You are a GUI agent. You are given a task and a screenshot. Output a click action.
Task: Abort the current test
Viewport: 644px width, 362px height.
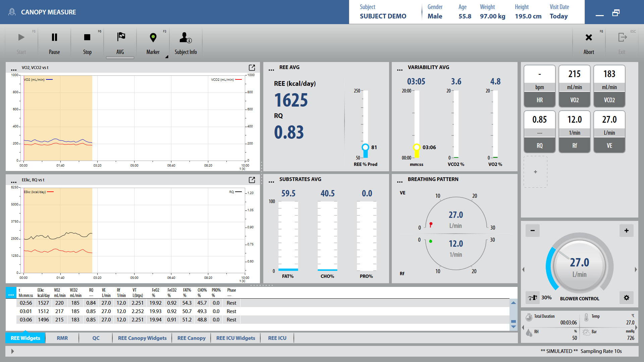589,43
